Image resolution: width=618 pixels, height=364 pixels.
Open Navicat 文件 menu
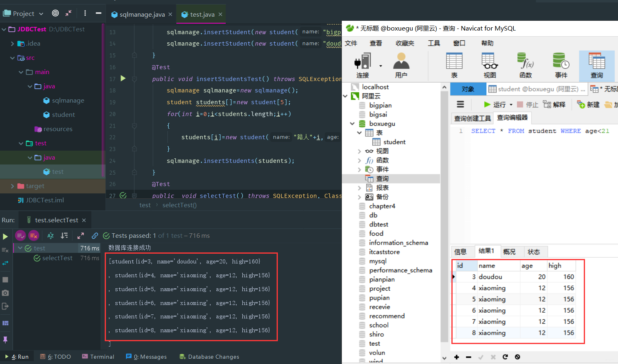point(351,43)
